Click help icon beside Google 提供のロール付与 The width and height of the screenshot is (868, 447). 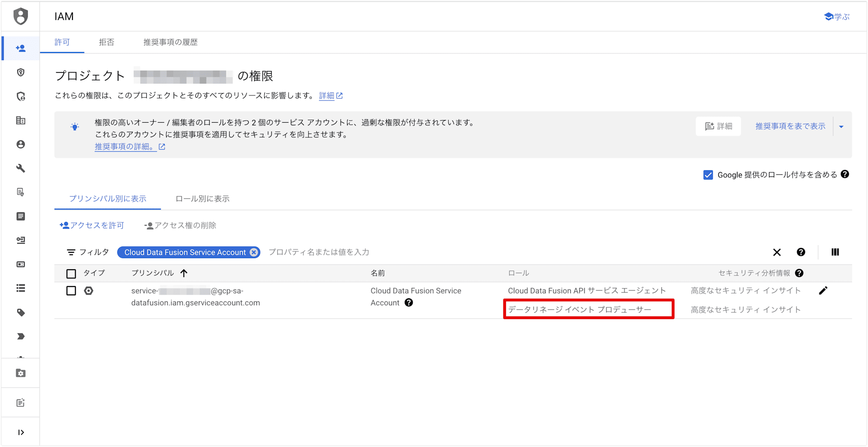pos(845,174)
